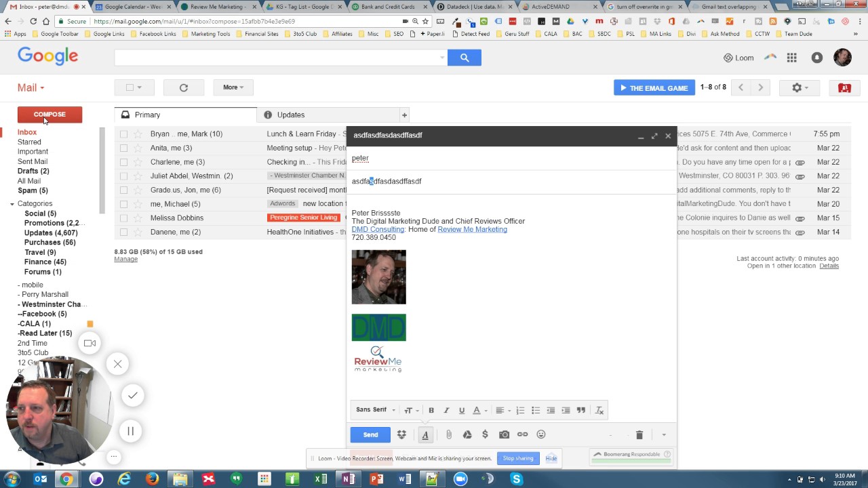Insert photo using the camera icon
This screenshot has height=488, width=868.
(x=504, y=434)
